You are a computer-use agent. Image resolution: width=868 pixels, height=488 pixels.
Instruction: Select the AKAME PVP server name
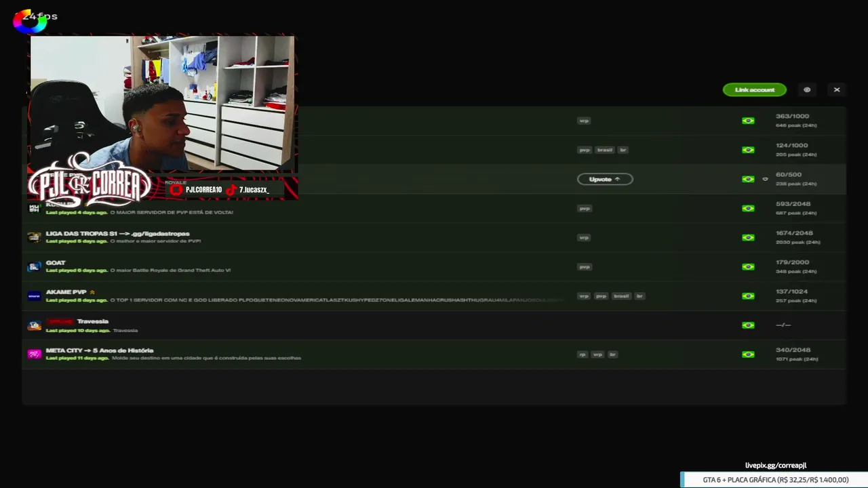click(66, 292)
